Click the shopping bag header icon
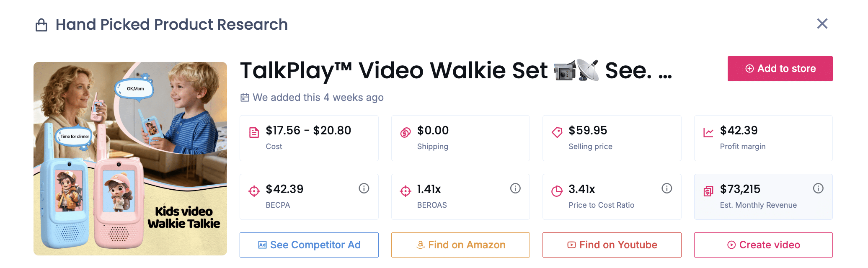Viewport: 868px width, 268px height. coord(41,25)
